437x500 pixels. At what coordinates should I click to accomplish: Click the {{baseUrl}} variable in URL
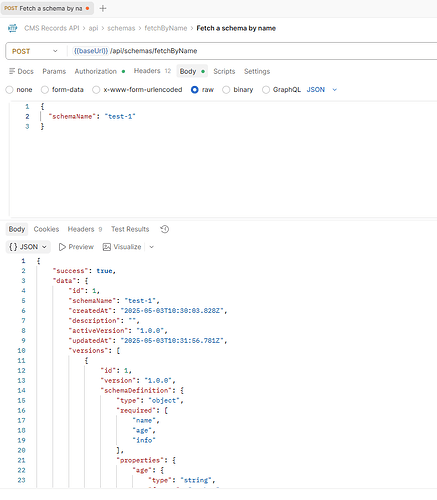point(91,51)
